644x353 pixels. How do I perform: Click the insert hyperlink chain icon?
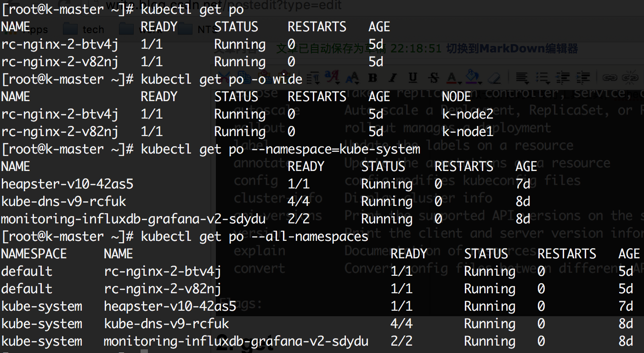[610, 78]
